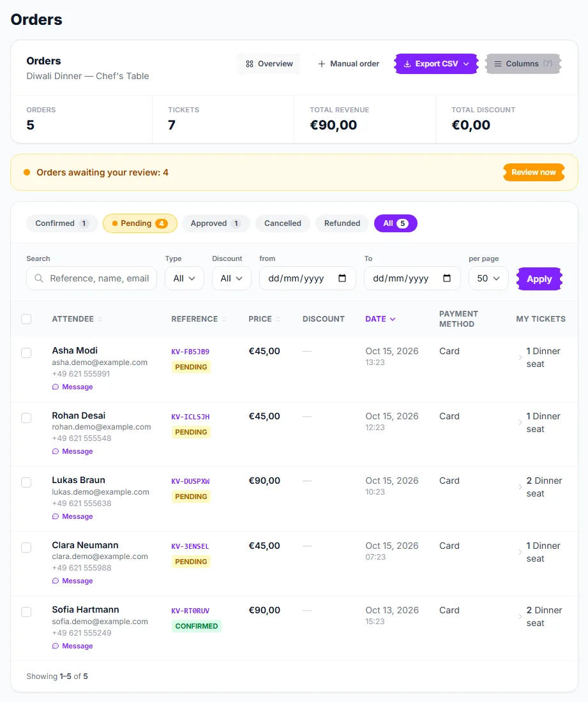This screenshot has height=702, width=588.
Task: Mark Clara Neumann's order checkbox
Action: (x=26, y=547)
